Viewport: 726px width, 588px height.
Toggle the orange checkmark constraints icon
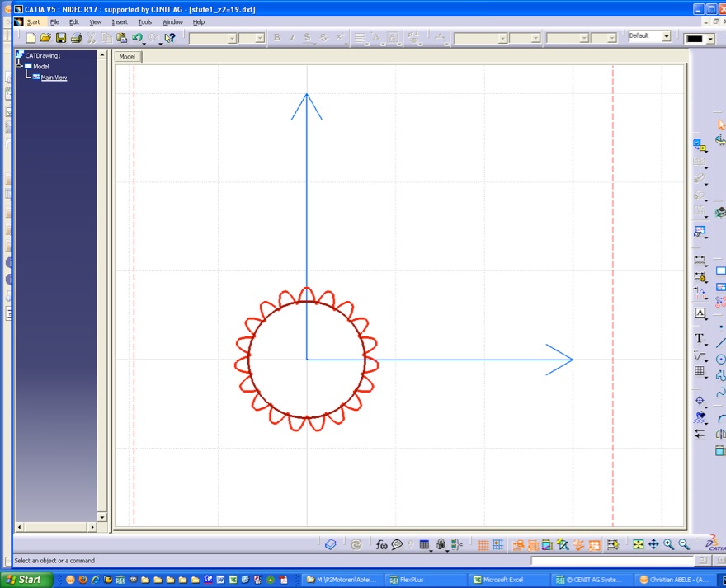[x=578, y=545]
